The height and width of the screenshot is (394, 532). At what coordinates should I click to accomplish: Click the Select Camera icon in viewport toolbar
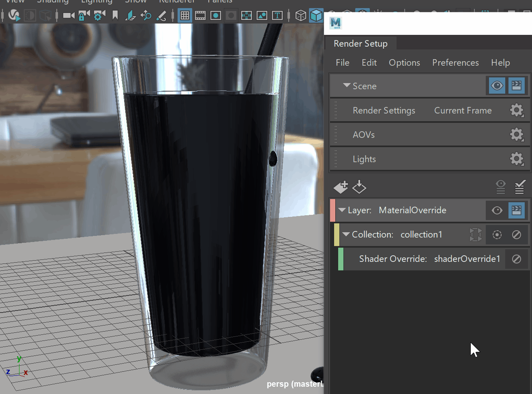[69, 16]
